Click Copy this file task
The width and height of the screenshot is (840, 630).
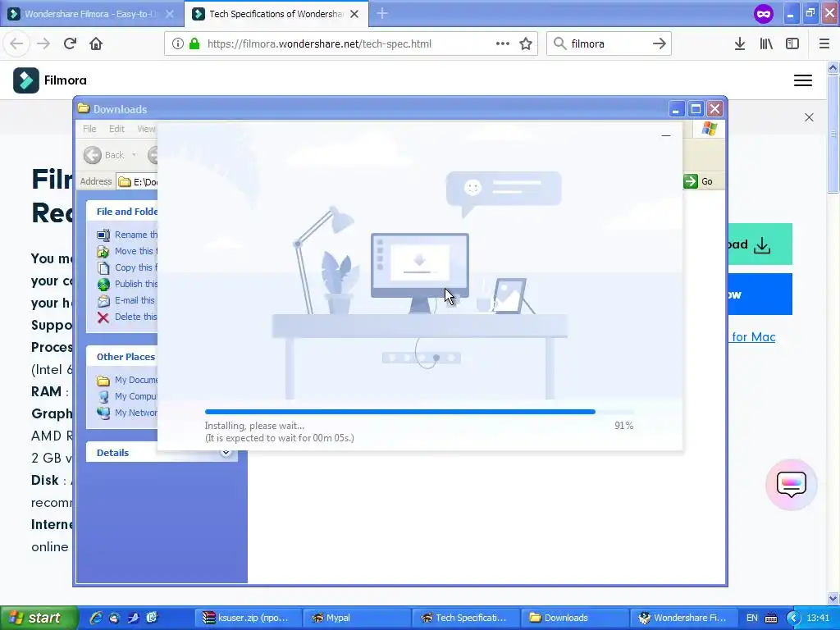pos(127,267)
